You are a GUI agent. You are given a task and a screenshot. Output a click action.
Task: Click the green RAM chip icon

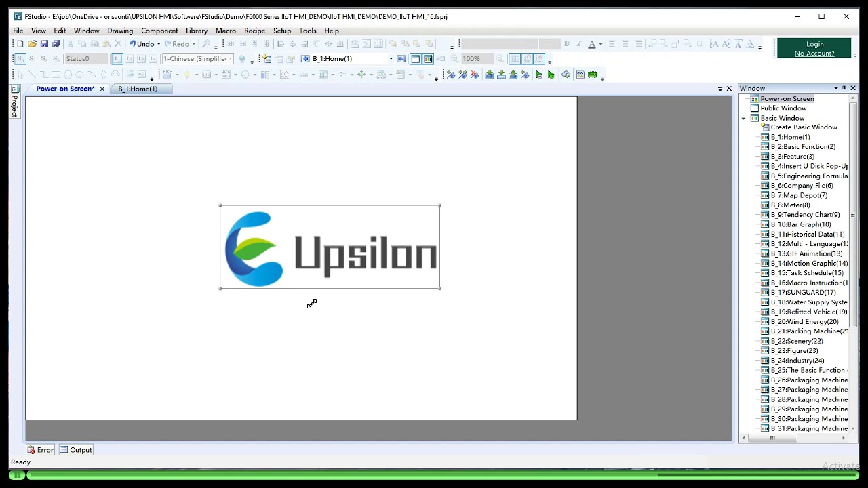[592, 75]
